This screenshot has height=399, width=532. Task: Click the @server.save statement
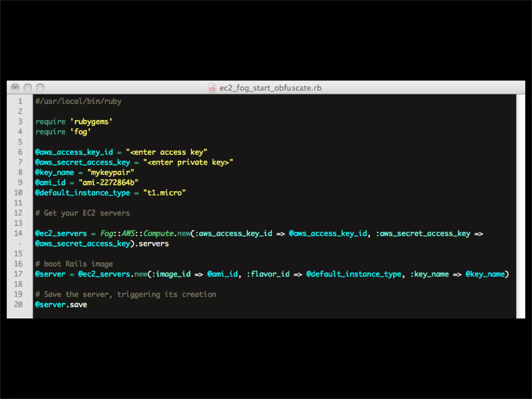(x=61, y=304)
